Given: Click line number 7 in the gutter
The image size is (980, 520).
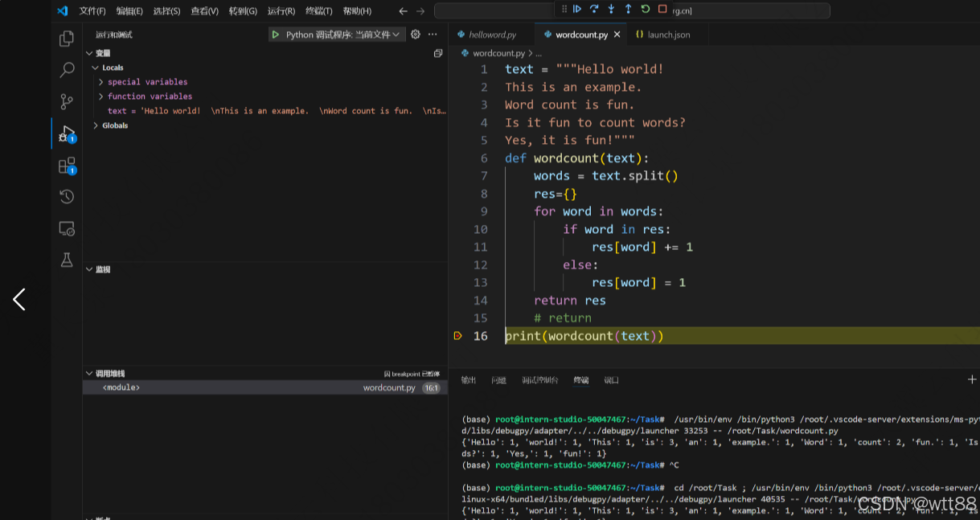Looking at the screenshot, I should pos(484,176).
